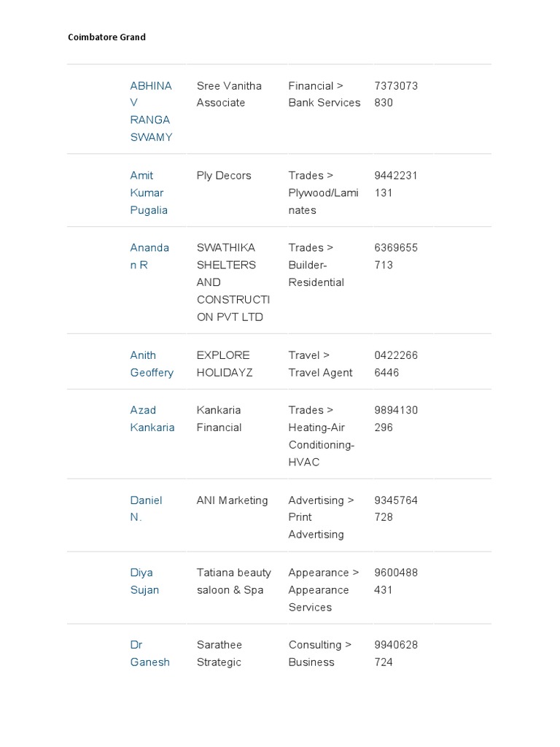
Task: Click Ply Decors company cell
Action: [x=224, y=176]
